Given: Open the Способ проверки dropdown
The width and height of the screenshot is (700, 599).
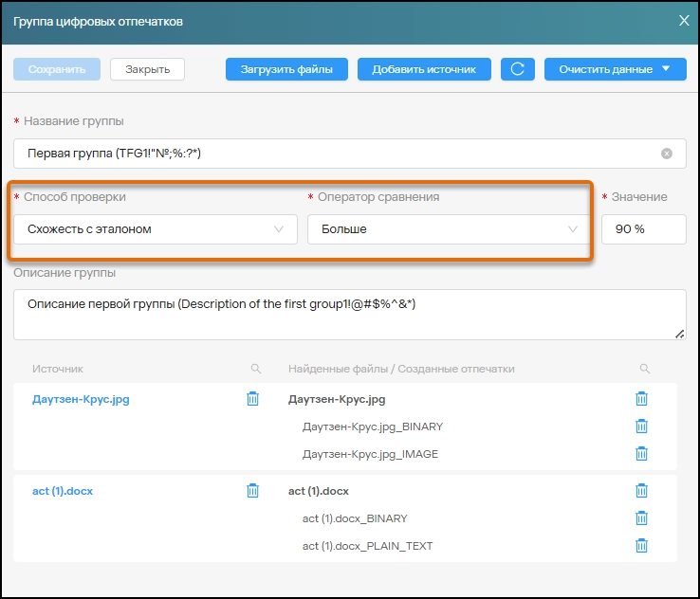Looking at the screenshot, I should pos(156,229).
